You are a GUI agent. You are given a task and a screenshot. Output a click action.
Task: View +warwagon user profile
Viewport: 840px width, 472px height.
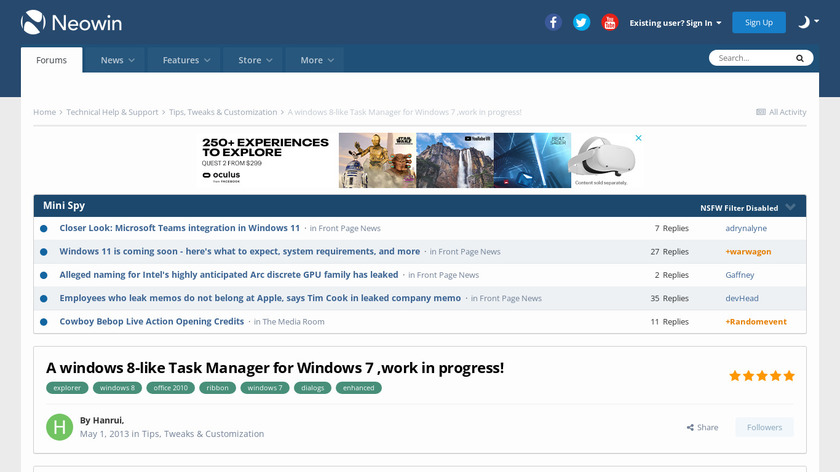click(748, 252)
